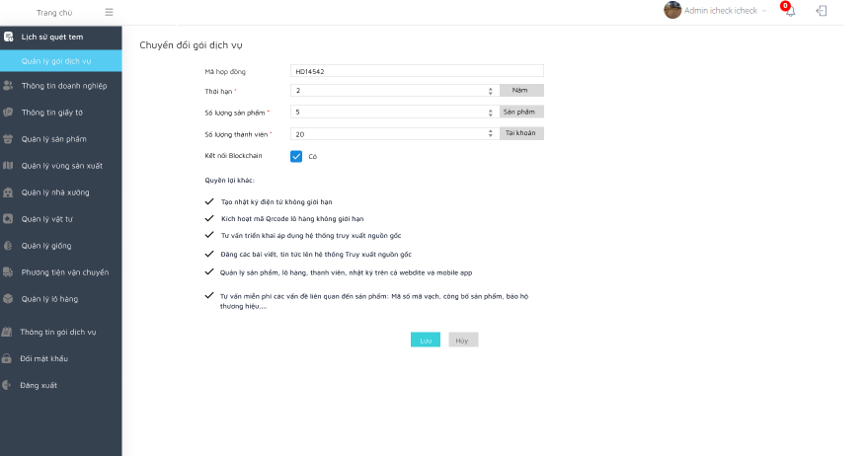Click checkmark beside Tư vấn triển khai áp dụng
Image resolution: width=868 pixels, height=456 pixels.
pos(209,235)
